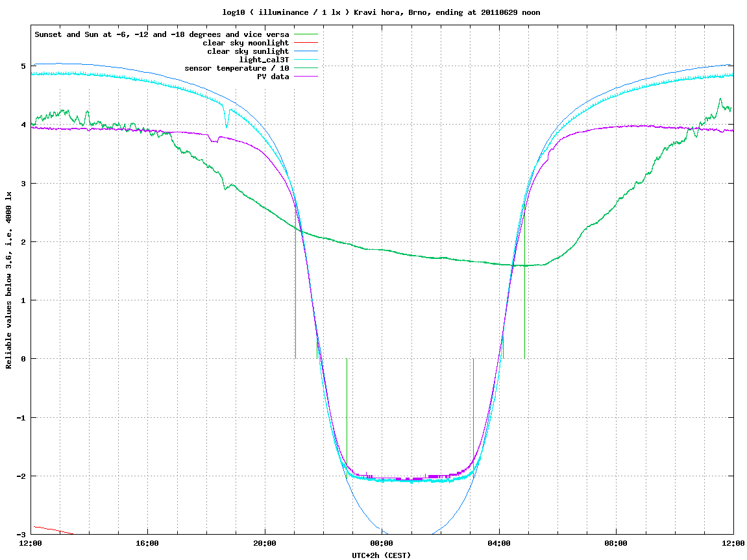The height and width of the screenshot is (560, 747).
Task: Click y-axis tick label 2
Action: point(23,242)
